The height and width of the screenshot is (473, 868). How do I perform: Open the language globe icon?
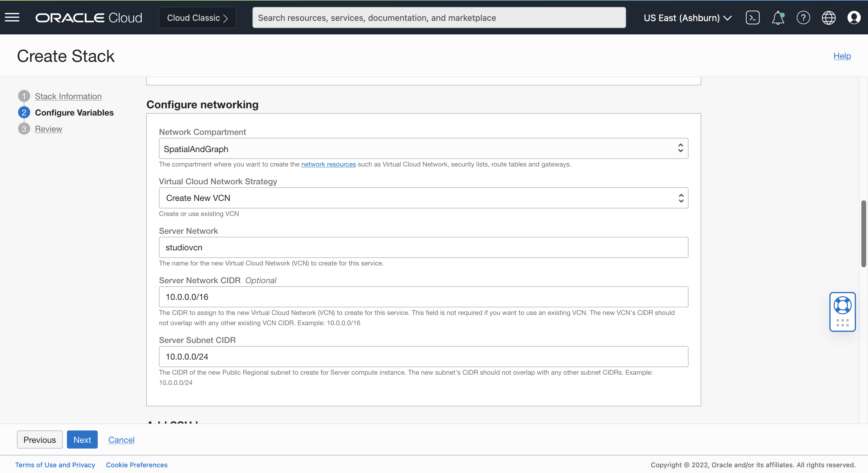tap(828, 17)
